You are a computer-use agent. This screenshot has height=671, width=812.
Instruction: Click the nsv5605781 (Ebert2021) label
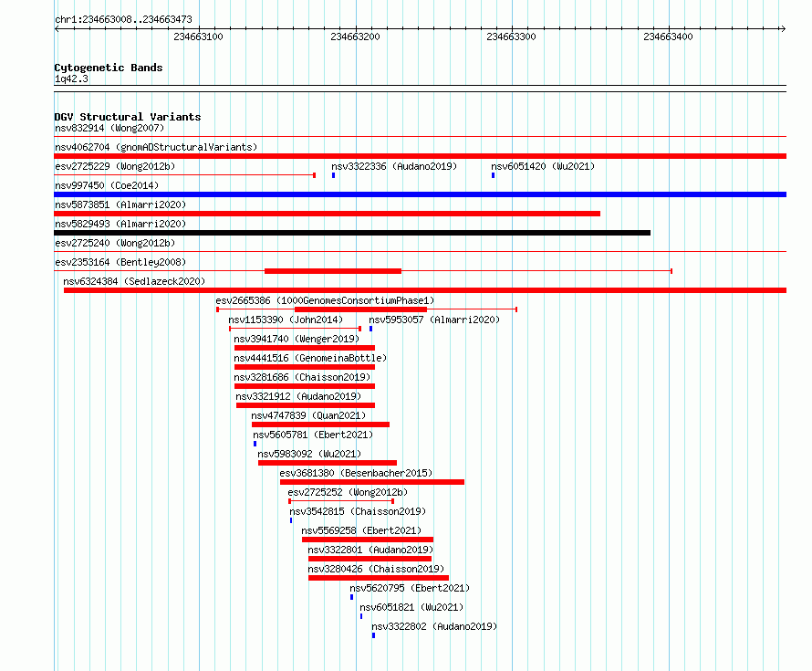pos(313,435)
